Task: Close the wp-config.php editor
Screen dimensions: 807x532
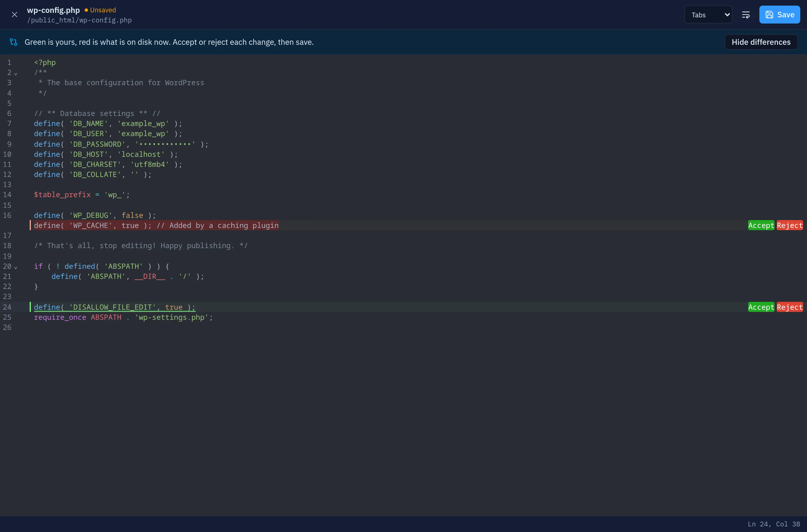Action: point(14,15)
